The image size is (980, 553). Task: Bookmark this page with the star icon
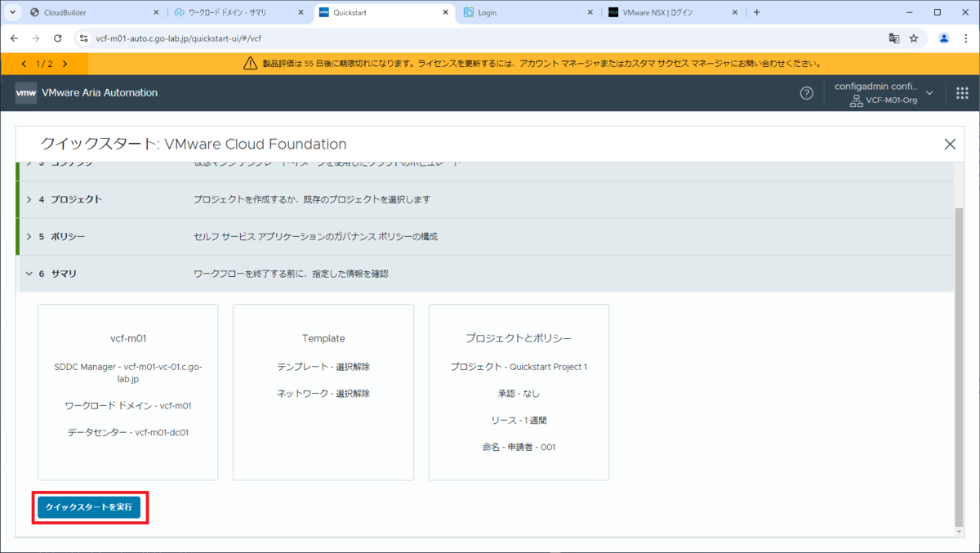tap(914, 38)
